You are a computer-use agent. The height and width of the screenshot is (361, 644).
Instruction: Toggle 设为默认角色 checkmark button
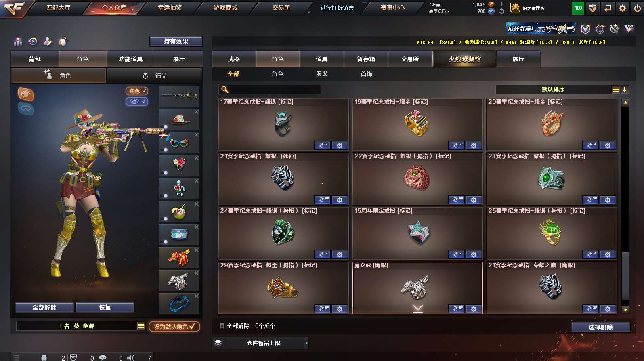point(174,326)
